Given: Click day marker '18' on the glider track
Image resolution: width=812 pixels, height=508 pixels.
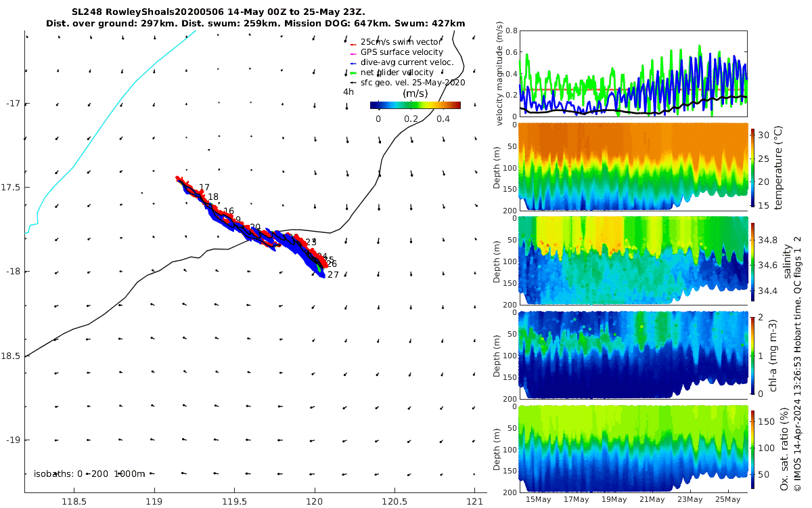Looking at the screenshot, I should 213,197.
